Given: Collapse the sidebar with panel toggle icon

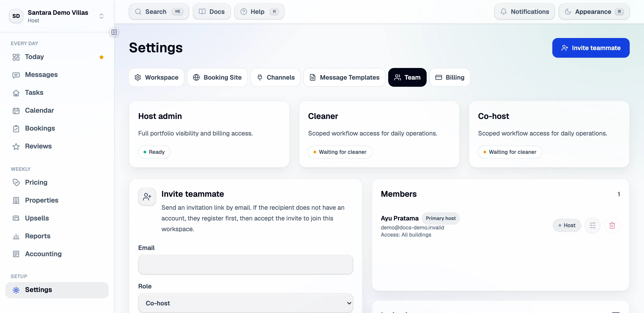Looking at the screenshot, I should [114, 32].
